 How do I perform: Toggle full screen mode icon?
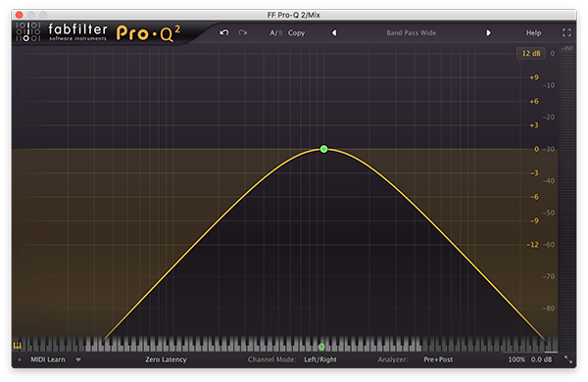click(x=566, y=32)
